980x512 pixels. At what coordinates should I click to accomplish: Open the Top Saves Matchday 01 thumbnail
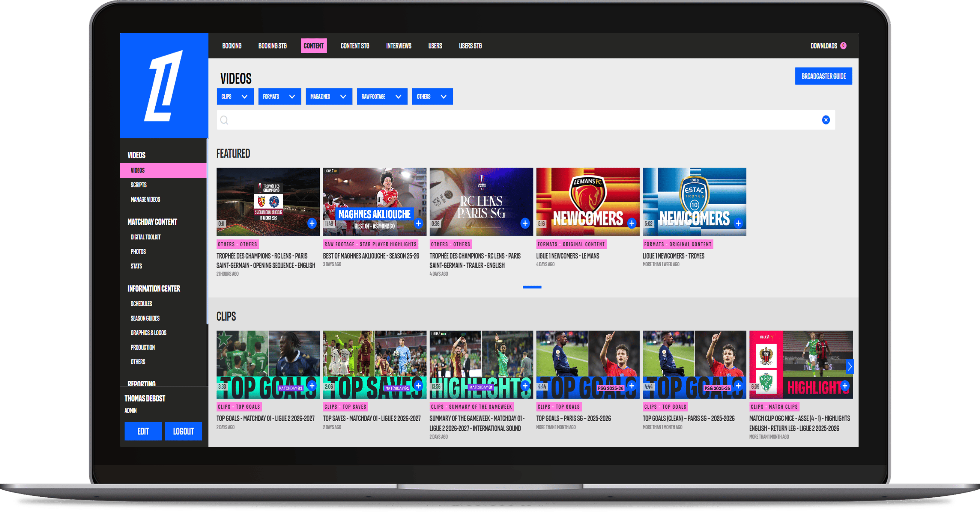click(375, 364)
